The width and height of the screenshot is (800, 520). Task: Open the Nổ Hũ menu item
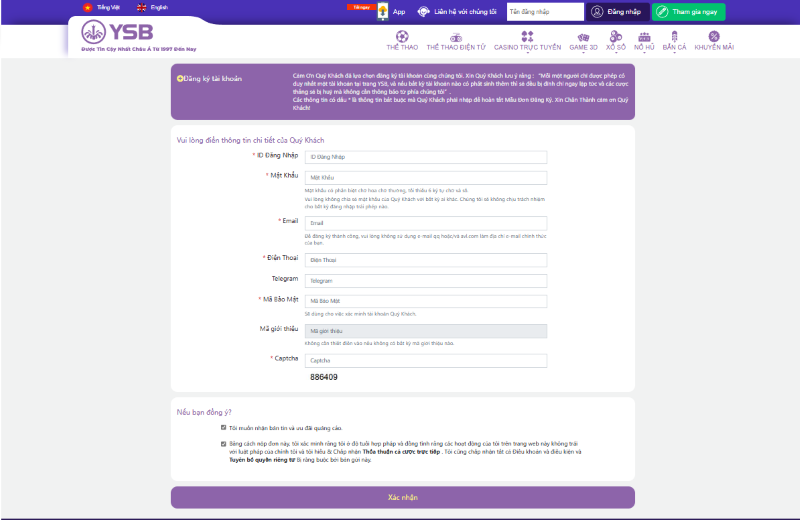[644, 47]
